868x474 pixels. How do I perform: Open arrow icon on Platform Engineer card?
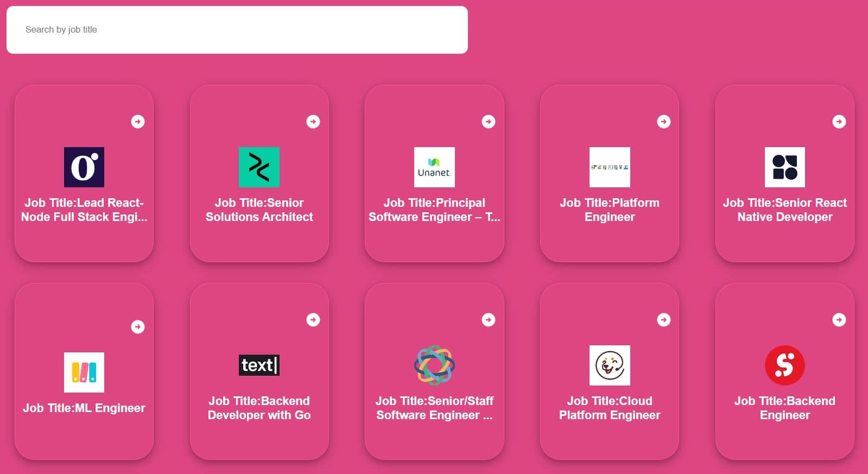pos(664,122)
